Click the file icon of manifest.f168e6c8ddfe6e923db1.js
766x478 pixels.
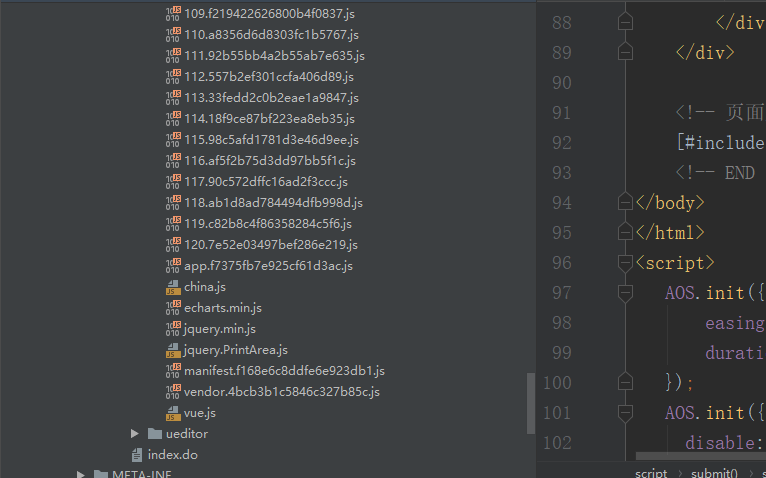click(x=173, y=371)
